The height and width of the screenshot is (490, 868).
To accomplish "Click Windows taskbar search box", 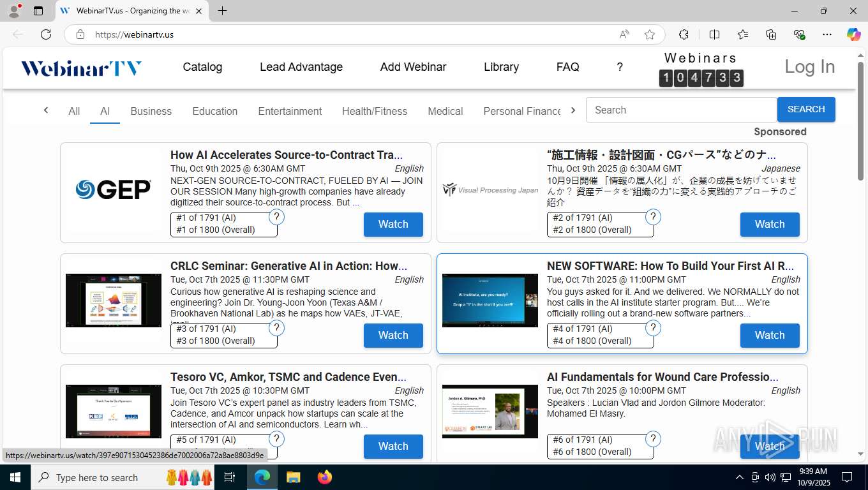I will pyautogui.click(x=123, y=477).
